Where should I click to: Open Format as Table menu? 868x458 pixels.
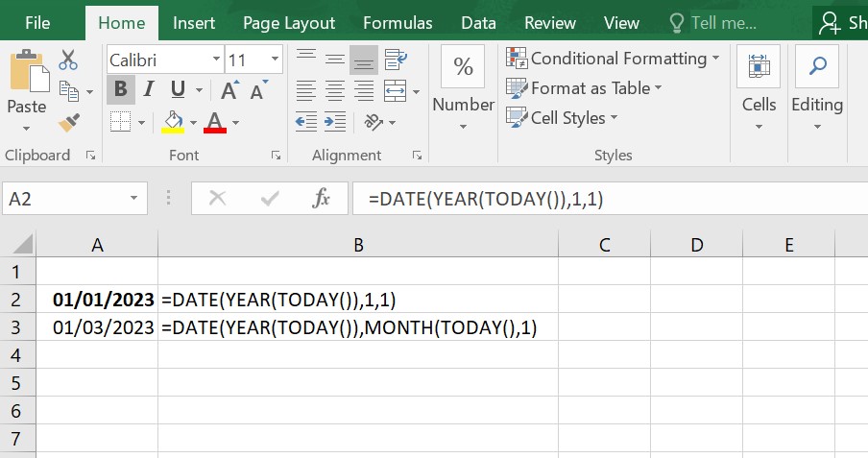(584, 88)
